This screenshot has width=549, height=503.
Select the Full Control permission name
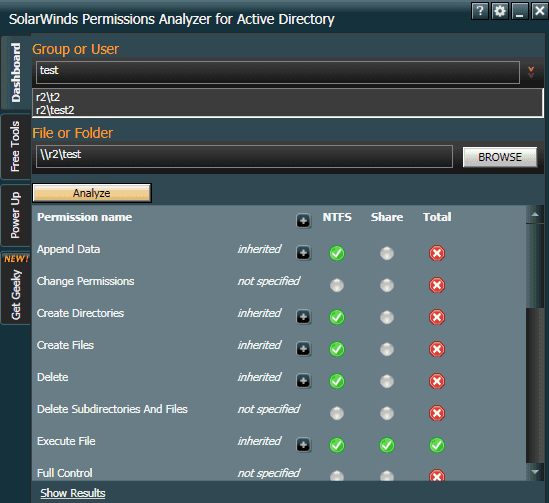pos(65,473)
